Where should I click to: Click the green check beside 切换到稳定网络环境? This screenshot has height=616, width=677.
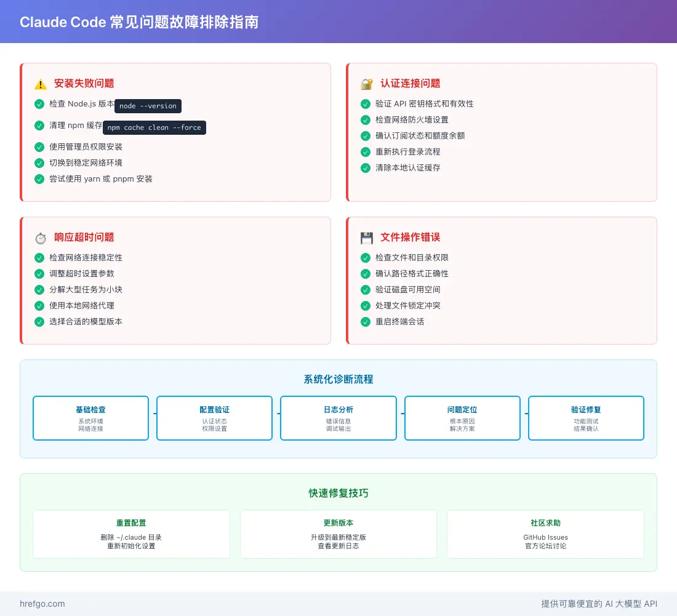39,163
